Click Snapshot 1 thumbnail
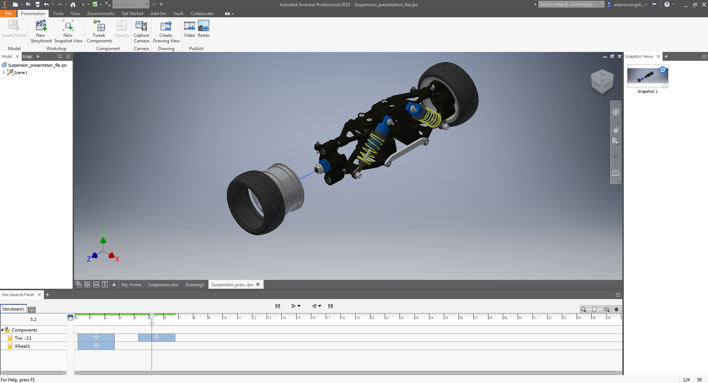 [x=647, y=76]
